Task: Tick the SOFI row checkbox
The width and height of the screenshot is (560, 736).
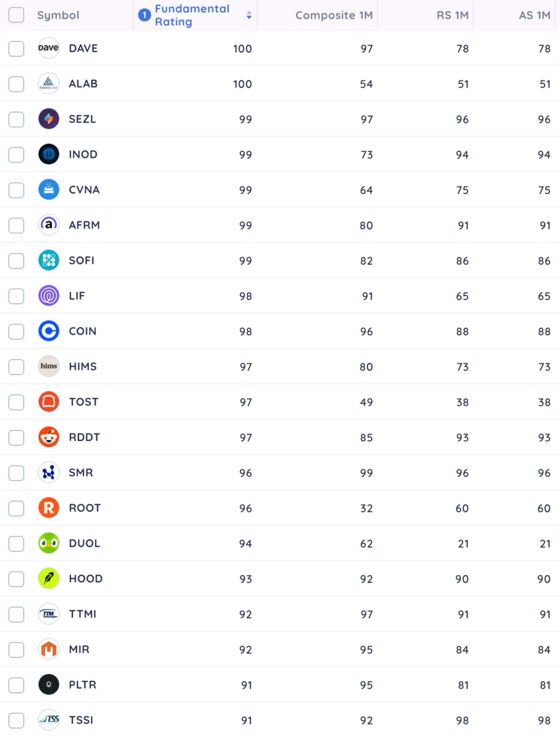Action: pyautogui.click(x=16, y=261)
